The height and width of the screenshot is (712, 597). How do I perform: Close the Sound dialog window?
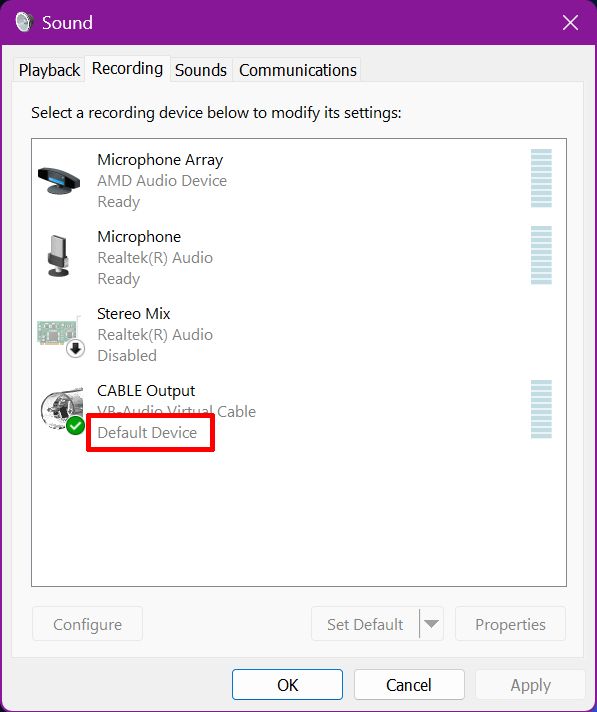click(570, 22)
